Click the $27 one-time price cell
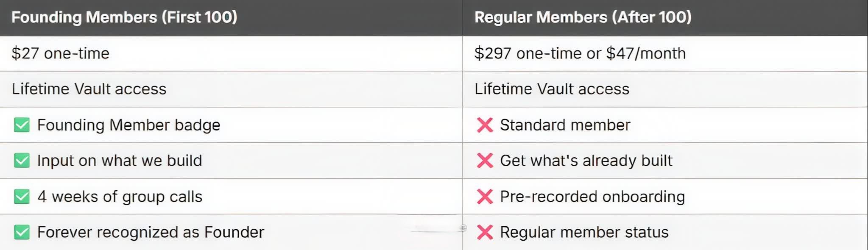Screen dimensions: 868x250 click(x=61, y=53)
